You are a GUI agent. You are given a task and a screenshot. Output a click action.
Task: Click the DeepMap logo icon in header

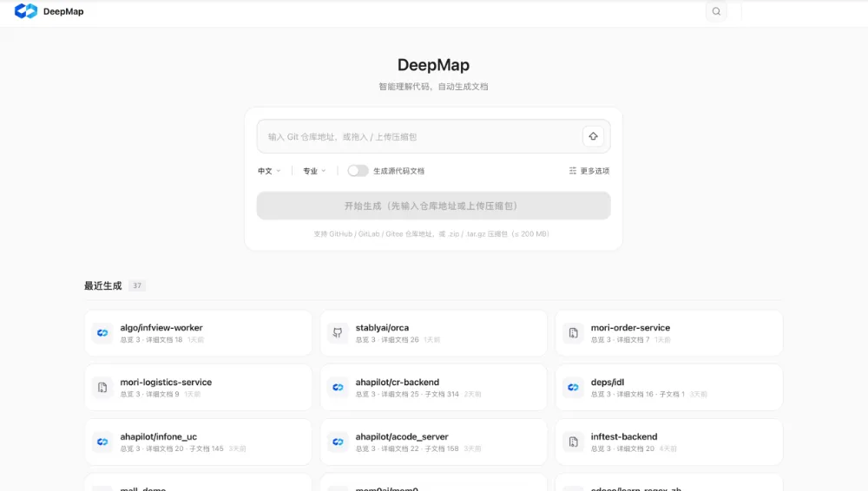tap(25, 11)
